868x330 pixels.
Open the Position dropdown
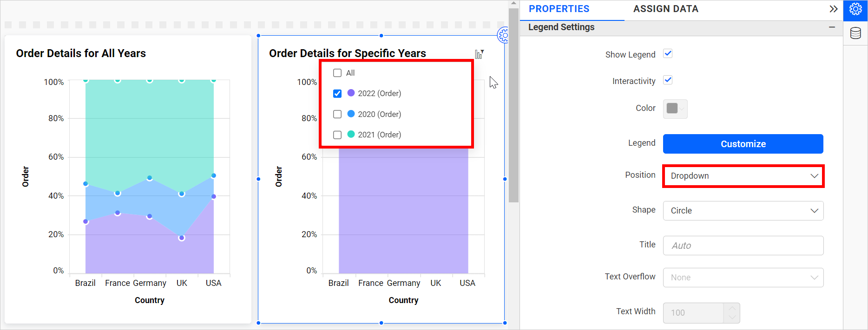click(743, 176)
